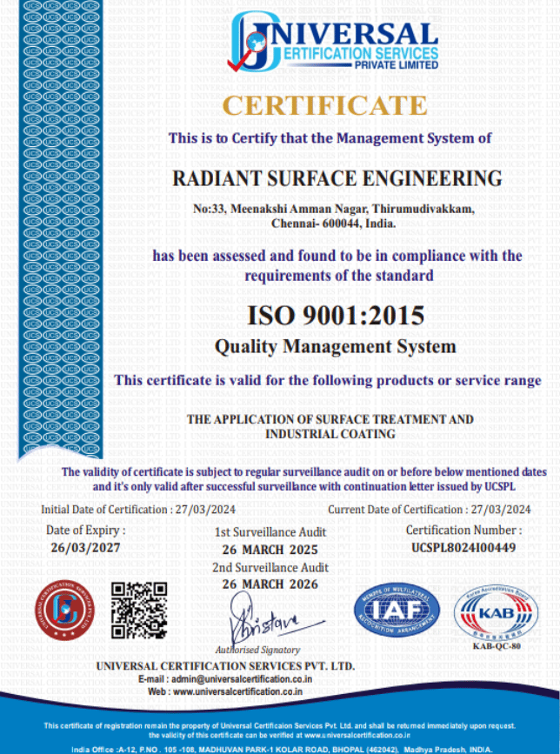Viewport: 560px width, 754px height.
Task: Click the footer verification website line
Action: 279,735
